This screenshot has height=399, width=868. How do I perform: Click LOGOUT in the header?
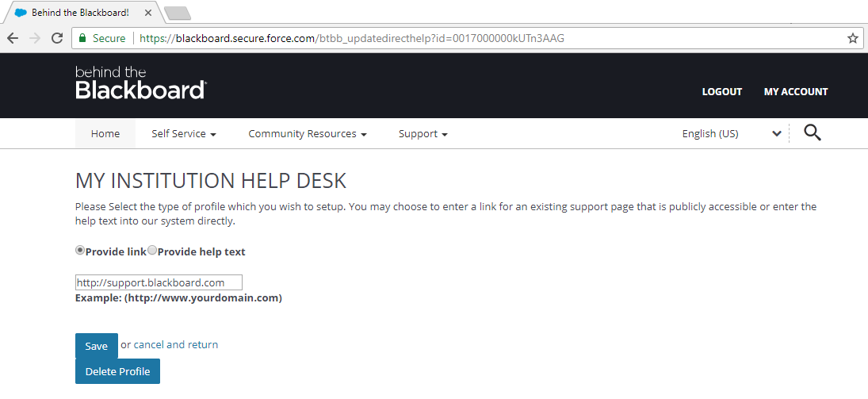coord(721,92)
